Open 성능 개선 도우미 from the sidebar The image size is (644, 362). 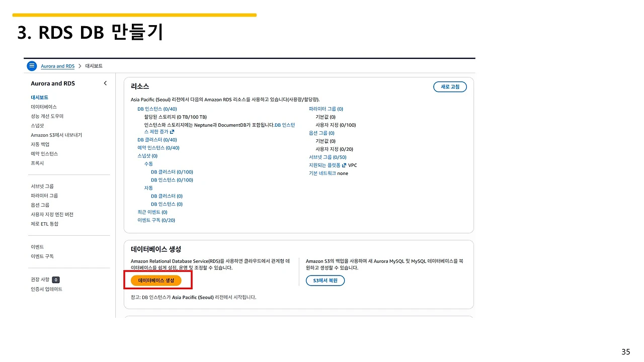tap(47, 116)
